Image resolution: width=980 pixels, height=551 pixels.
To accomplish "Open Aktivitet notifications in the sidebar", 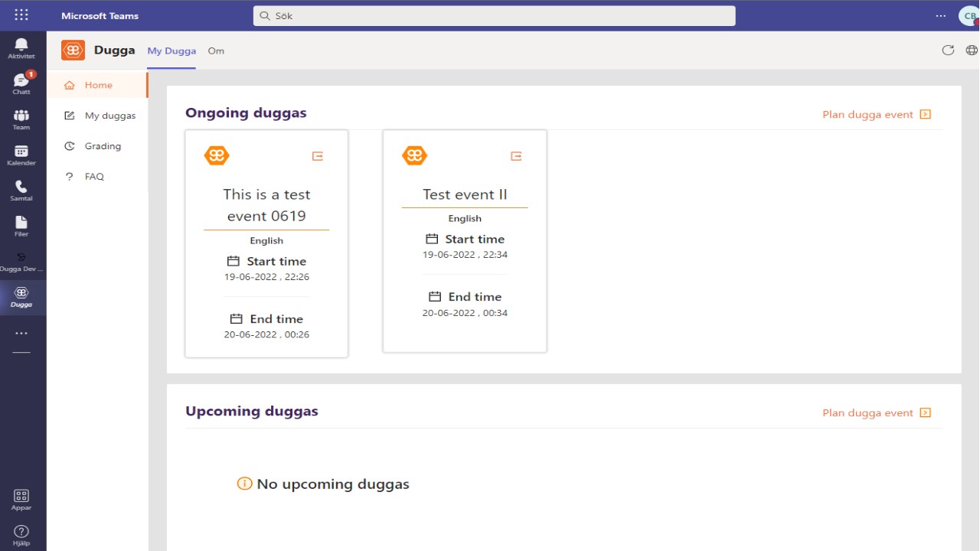I will click(x=21, y=48).
